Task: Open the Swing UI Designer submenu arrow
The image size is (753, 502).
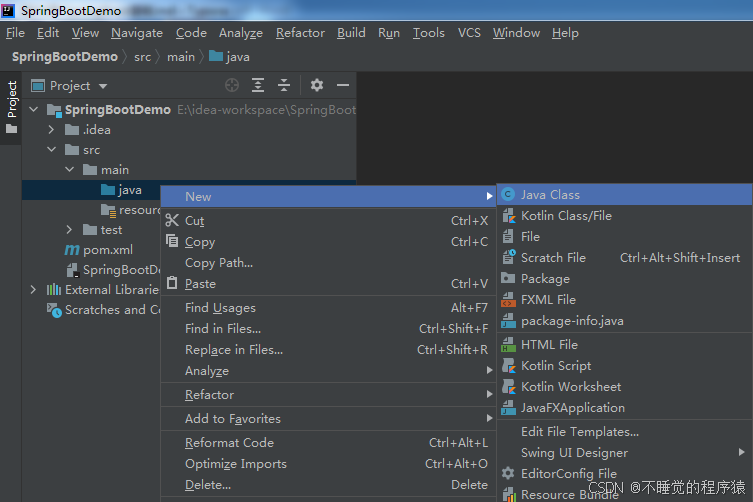Action: (x=741, y=452)
